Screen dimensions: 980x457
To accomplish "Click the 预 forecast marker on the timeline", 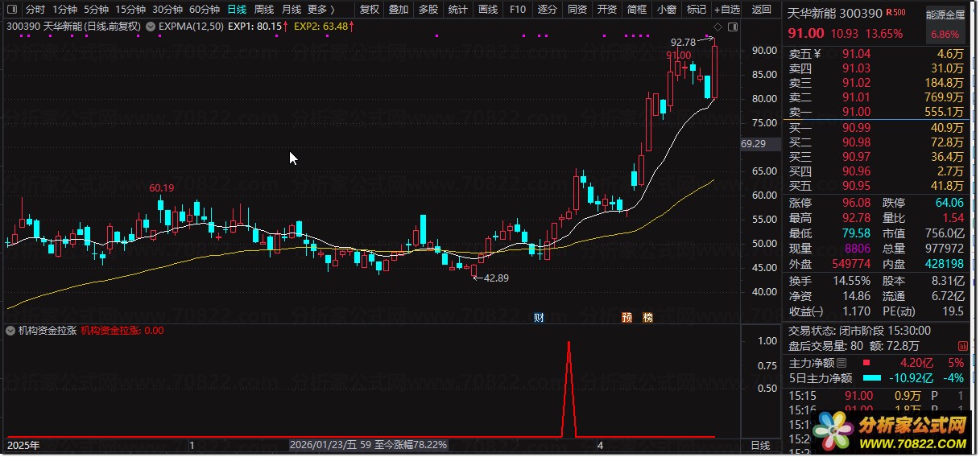I will point(626,318).
